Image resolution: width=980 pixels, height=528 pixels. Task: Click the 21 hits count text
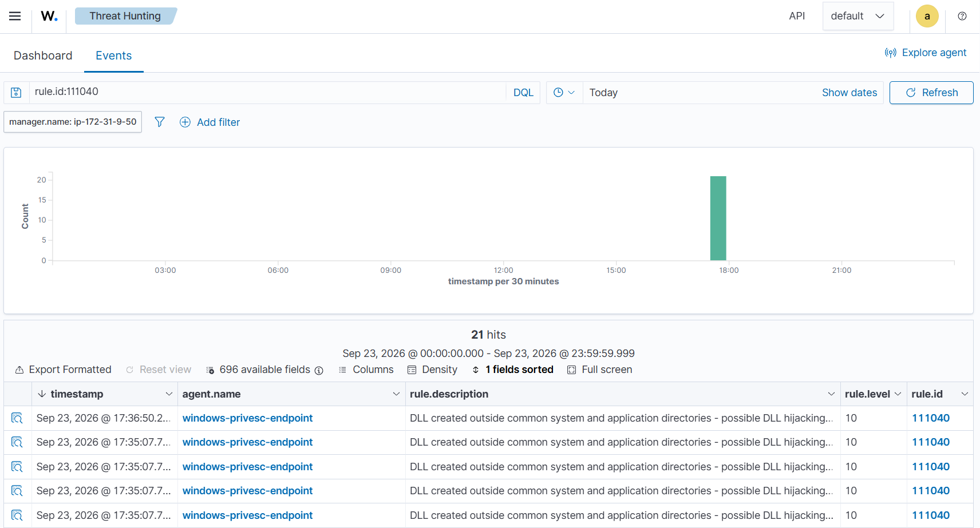(x=488, y=335)
